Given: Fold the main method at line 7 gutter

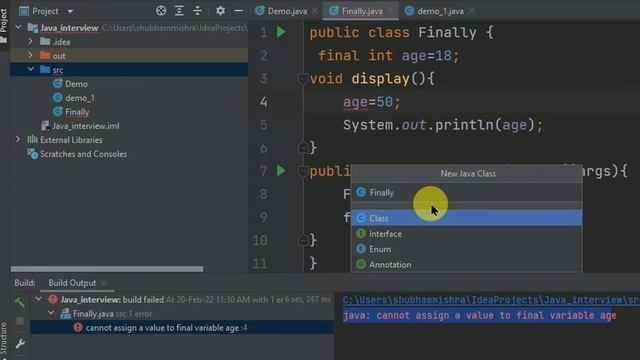Looking at the screenshot, I should 303,171.
